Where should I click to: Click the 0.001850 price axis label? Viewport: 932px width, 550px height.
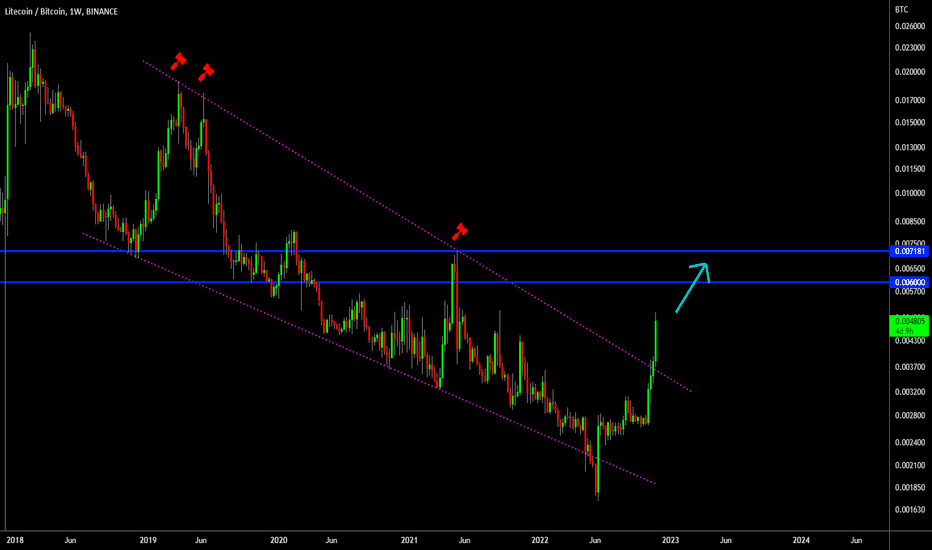[x=910, y=488]
